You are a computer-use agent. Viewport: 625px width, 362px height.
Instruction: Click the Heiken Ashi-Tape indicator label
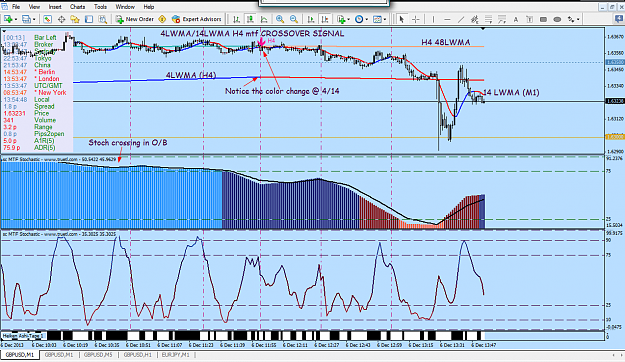(24, 336)
